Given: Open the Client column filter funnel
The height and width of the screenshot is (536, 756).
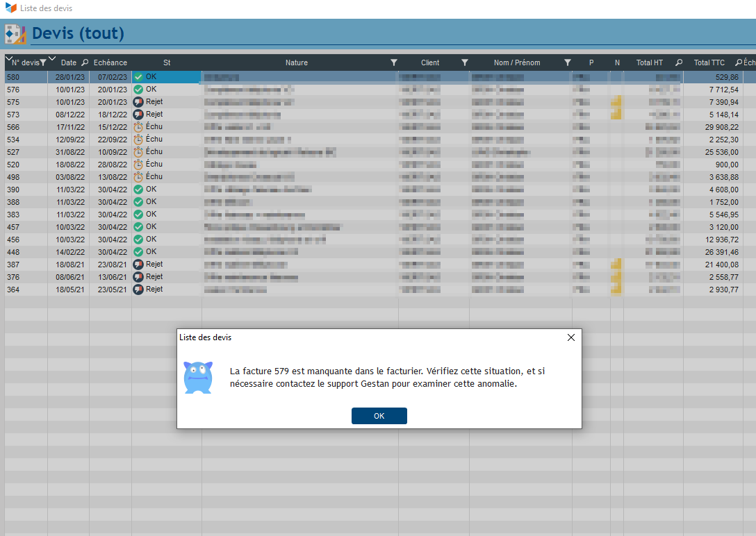Looking at the screenshot, I should (x=465, y=63).
